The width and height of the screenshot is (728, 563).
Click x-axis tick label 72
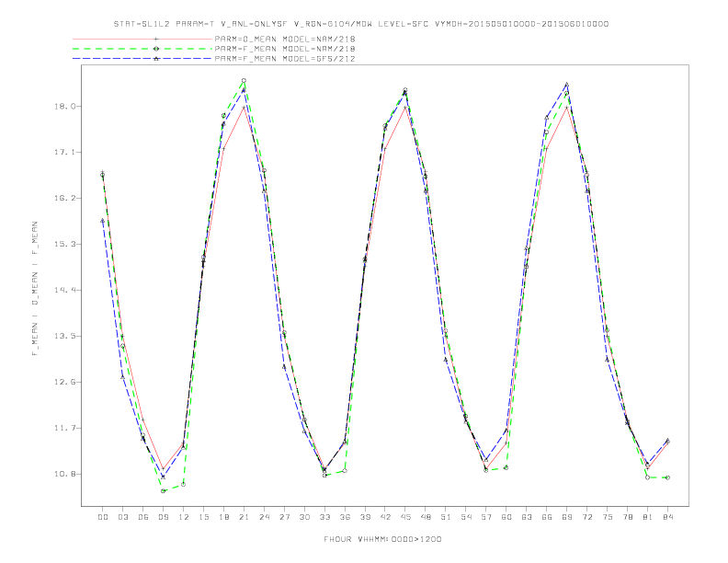[x=587, y=517]
